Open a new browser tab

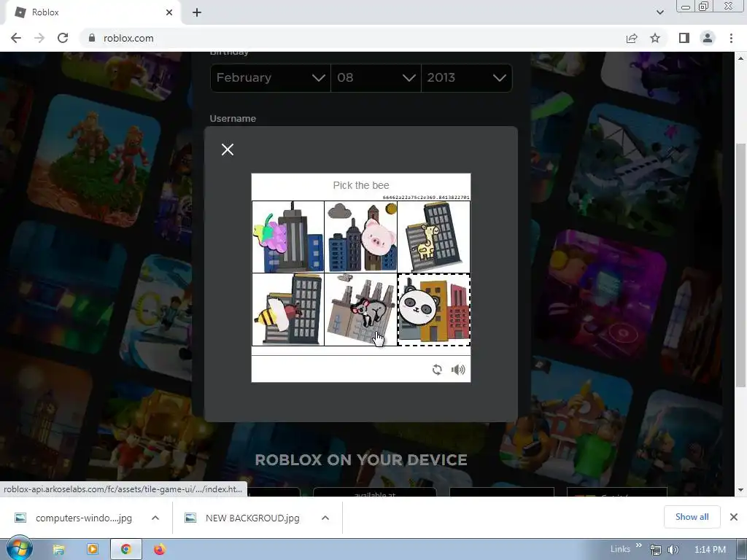pos(197,12)
